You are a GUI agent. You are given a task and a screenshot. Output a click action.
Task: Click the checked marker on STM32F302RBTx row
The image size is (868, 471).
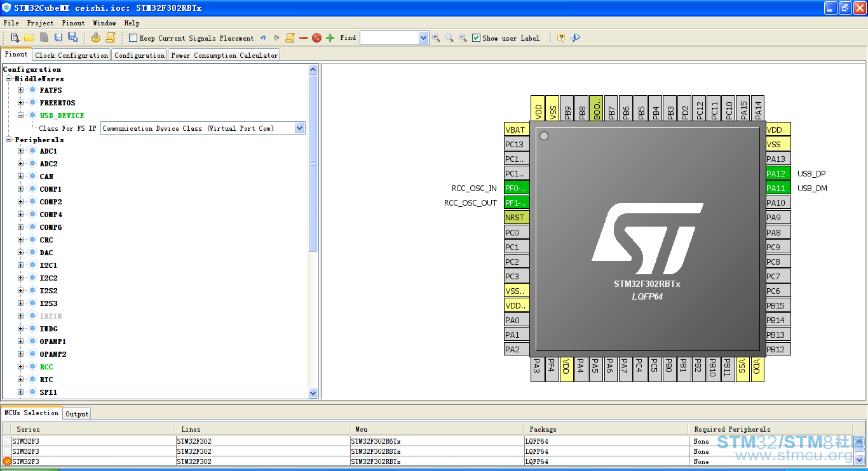pyautogui.click(x=7, y=461)
